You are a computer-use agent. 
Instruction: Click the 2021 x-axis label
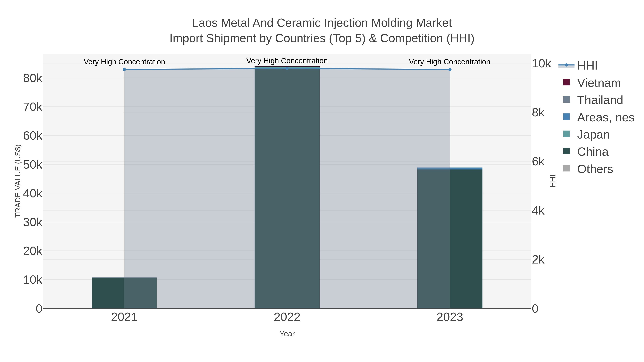coord(124,317)
